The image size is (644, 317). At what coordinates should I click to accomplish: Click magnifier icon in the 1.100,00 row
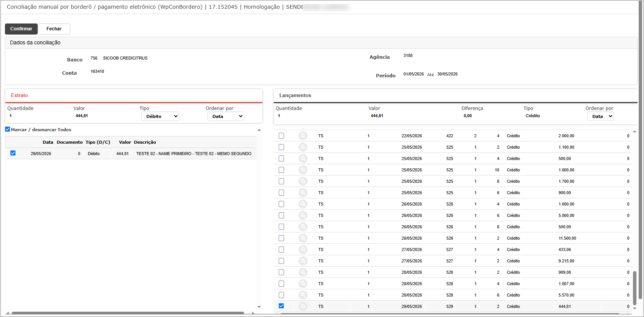click(303, 147)
